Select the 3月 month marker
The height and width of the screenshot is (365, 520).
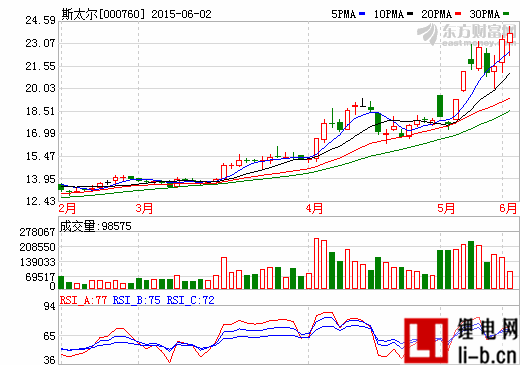tap(144, 209)
